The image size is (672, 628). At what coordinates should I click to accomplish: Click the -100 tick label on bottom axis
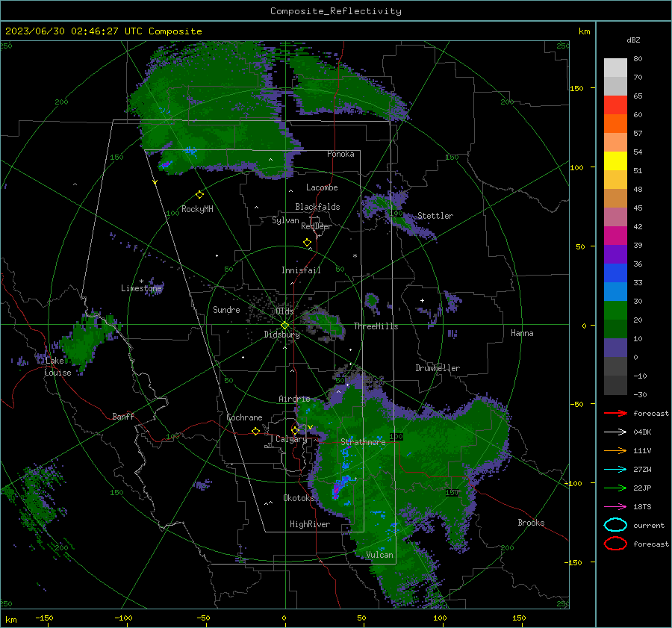coord(123,618)
